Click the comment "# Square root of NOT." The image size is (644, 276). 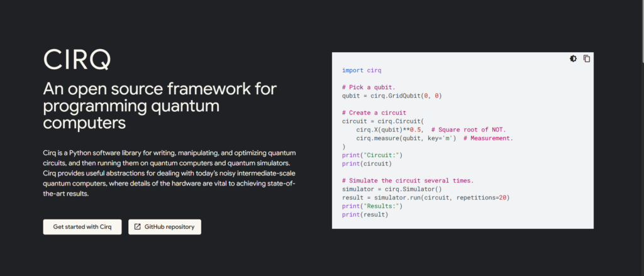469,130
